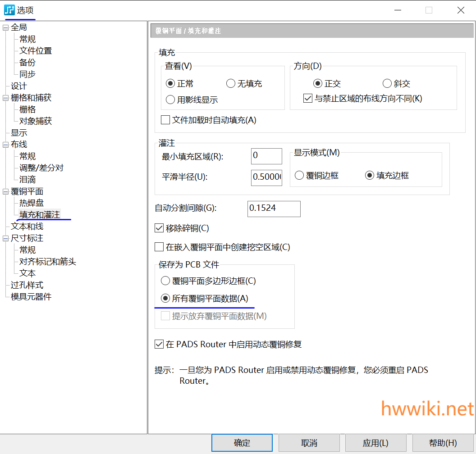Viewport: 476px width, 454px height.
Task: Collapse the 全局 tree node
Action: pos(5,27)
